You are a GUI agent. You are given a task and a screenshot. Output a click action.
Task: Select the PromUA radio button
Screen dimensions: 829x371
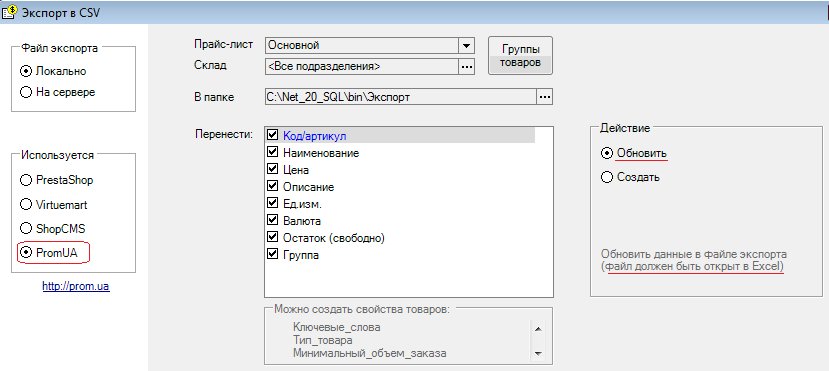click(25, 253)
